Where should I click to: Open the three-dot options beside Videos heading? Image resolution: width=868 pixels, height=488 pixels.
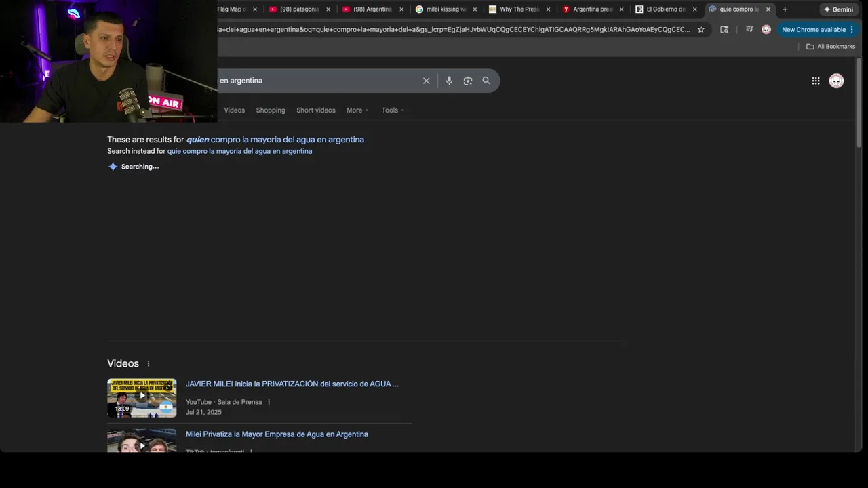pos(149,364)
